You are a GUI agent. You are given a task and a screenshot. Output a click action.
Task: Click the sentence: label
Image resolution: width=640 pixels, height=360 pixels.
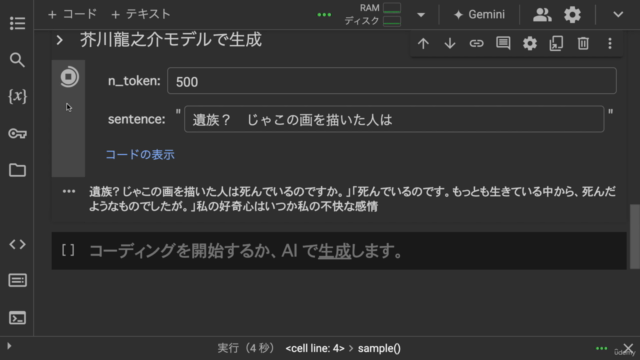click(137, 119)
